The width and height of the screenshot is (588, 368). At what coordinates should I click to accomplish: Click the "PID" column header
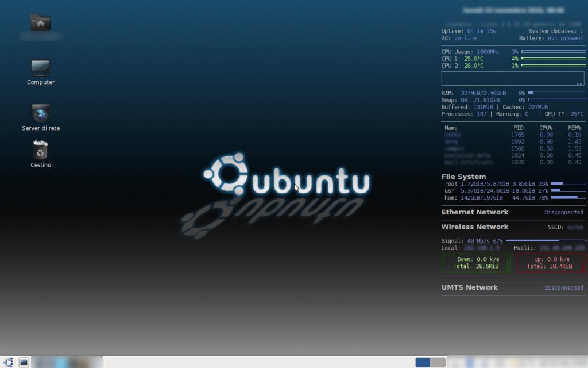519,128
